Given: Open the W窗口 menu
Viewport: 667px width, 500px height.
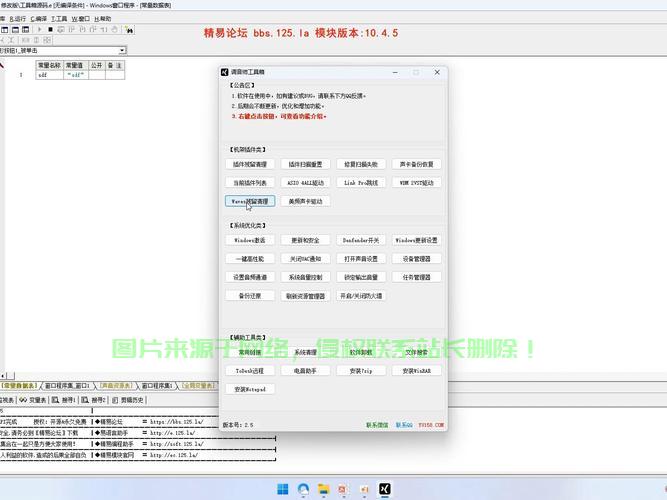Looking at the screenshot, I should 80,19.
